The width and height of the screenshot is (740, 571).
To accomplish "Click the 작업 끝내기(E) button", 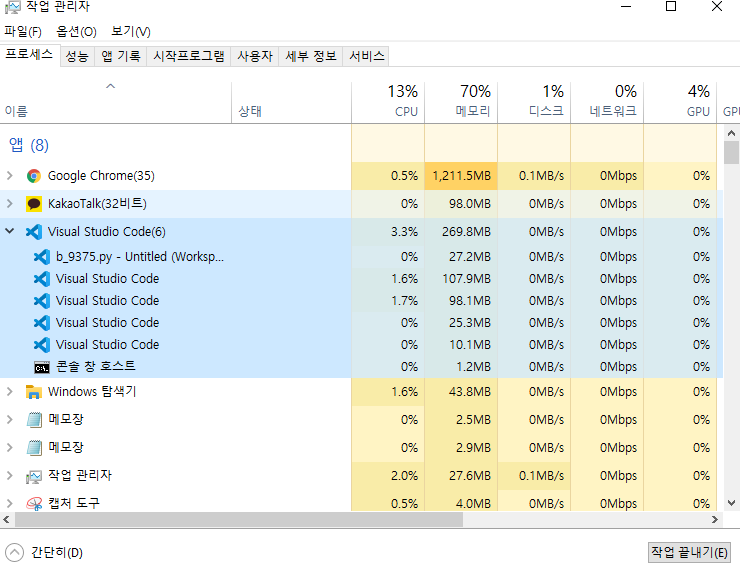I will (x=689, y=552).
